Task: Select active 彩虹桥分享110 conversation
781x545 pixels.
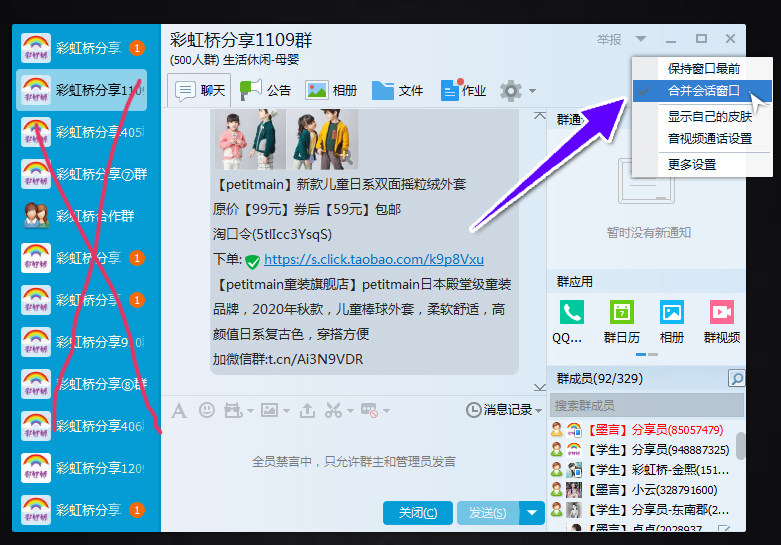Action: click(x=82, y=90)
